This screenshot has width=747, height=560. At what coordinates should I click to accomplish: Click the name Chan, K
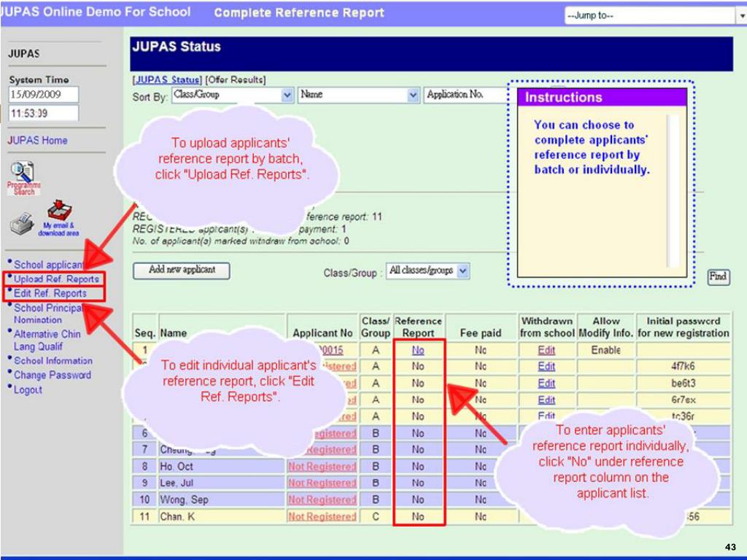point(177,517)
